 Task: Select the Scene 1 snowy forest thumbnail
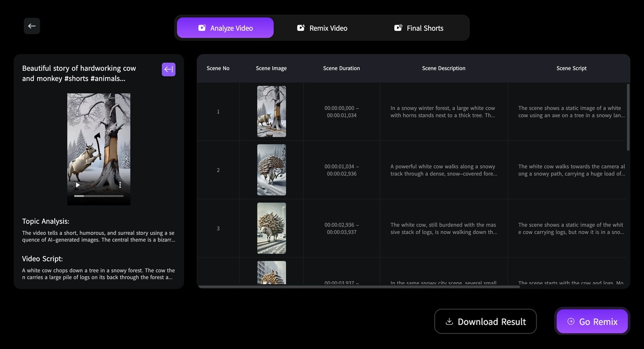coord(271,111)
